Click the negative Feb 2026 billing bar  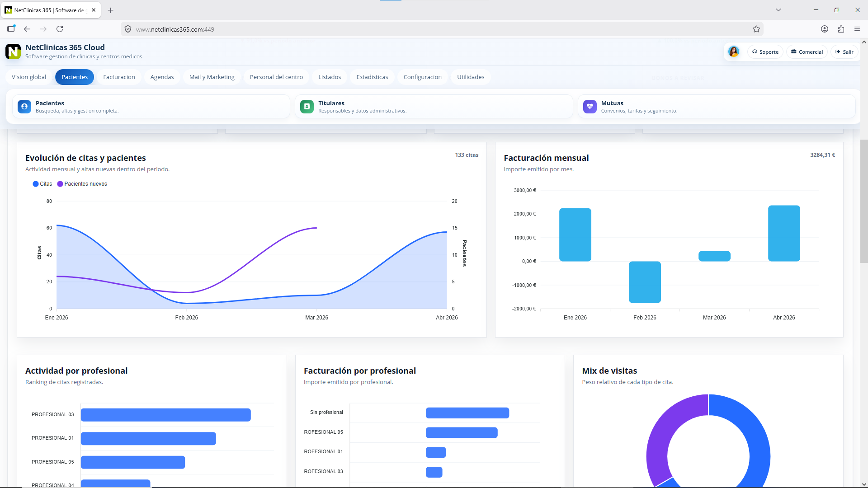645,282
